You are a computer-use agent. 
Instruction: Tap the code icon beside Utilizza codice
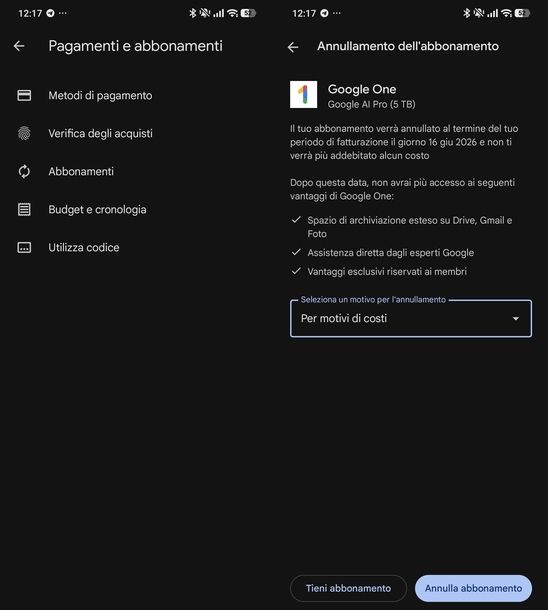pyautogui.click(x=24, y=247)
